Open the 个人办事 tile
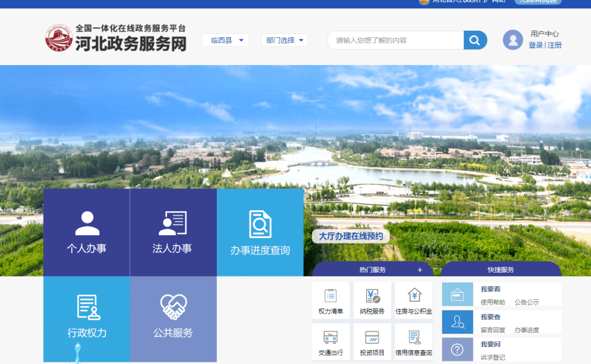The image size is (591, 364). 86,232
